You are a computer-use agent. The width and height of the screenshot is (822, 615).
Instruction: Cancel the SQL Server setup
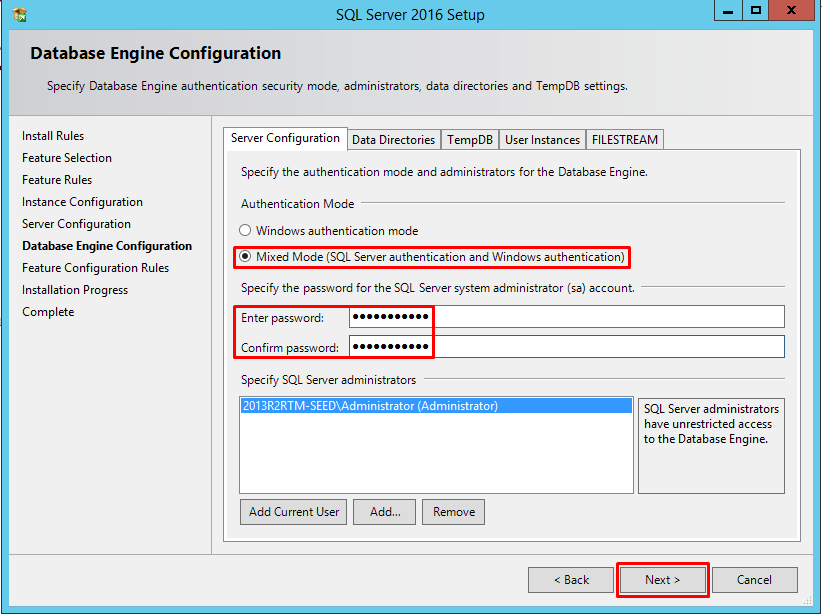coord(754,580)
